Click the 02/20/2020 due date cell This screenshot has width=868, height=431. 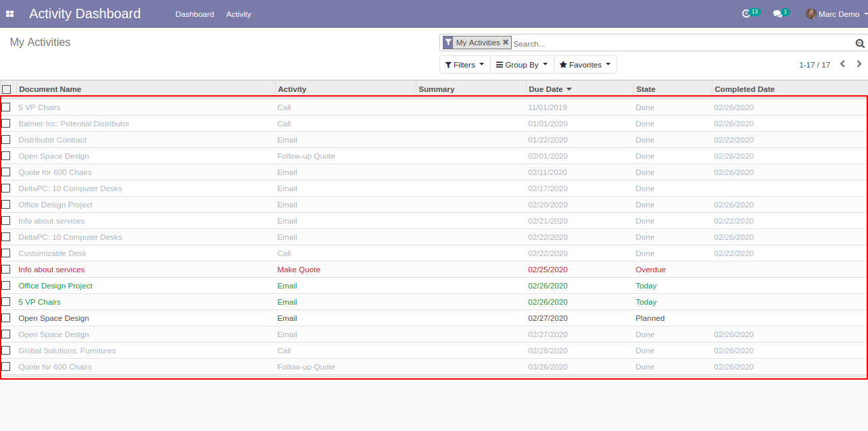pyautogui.click(x=548, y=205)
